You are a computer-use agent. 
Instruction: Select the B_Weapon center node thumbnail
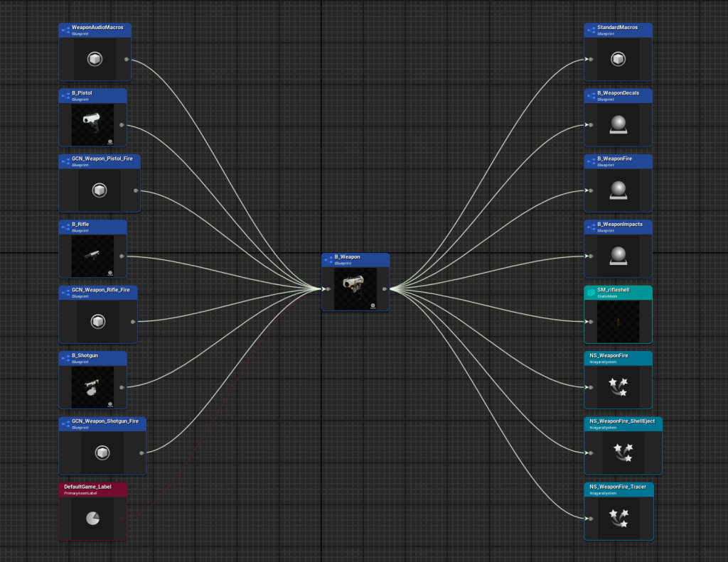(355, 288)
